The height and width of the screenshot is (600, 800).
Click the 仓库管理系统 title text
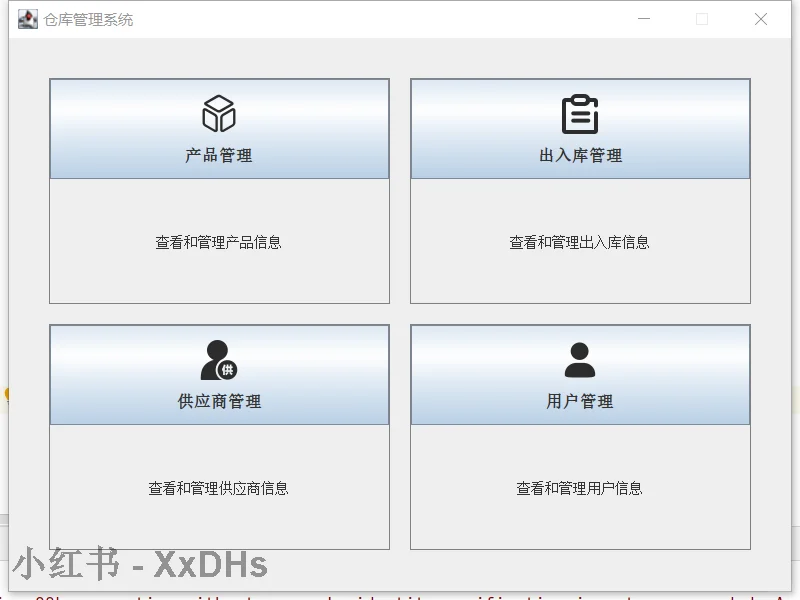(83, 18)
